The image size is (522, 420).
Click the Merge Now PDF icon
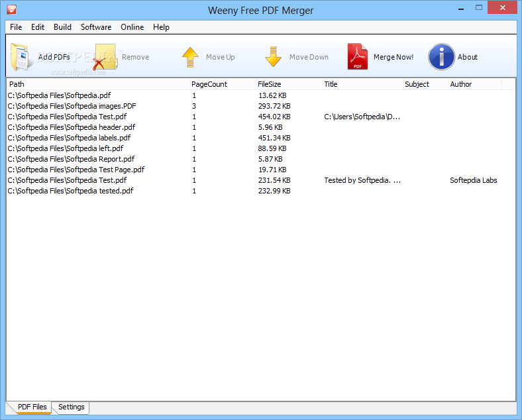coord(358,56)
